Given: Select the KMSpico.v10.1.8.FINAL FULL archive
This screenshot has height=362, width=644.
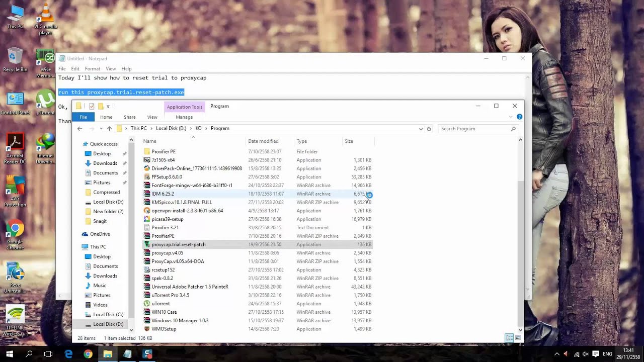Looking at the screenshot, I should pyautogui.click(x=257, y=203).
